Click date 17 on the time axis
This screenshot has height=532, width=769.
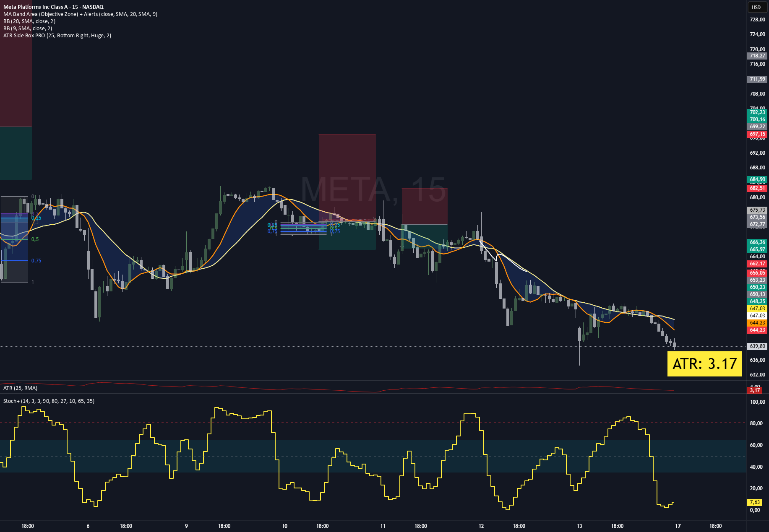click(x=678, y=526)
